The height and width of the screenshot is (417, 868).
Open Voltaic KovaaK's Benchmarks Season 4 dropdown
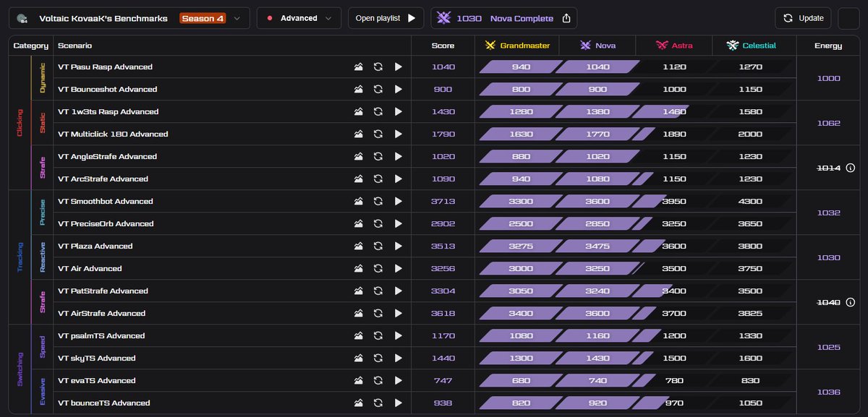129,18
